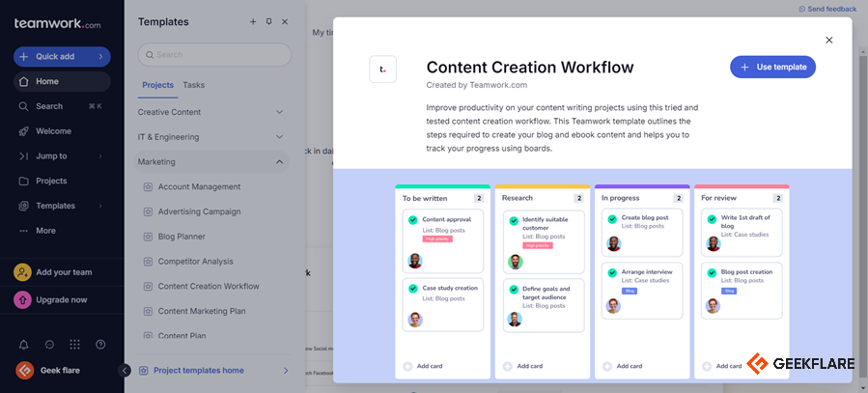This screenshot has width=868, height=393.
Task: Click Blog tag on Arrange interview card
Action: tap(630, 291)
